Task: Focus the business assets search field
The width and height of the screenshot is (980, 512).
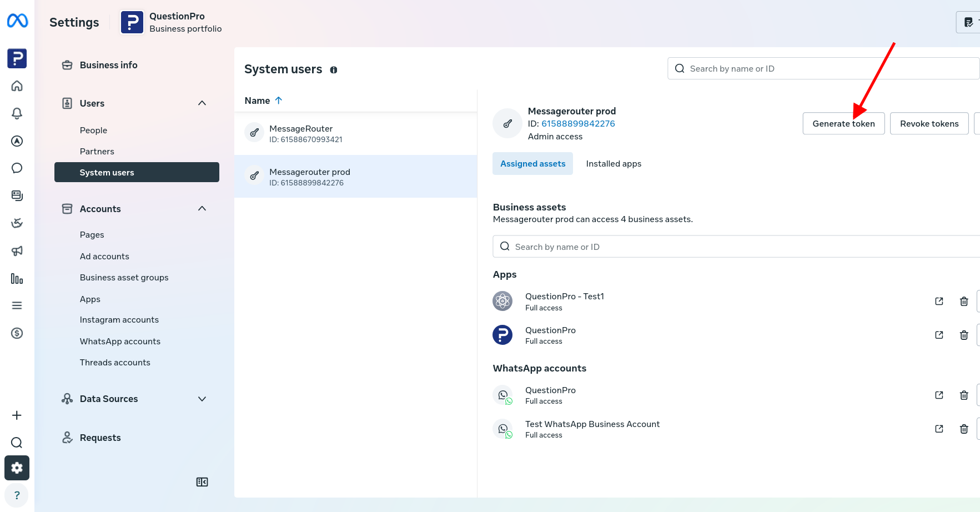Action: click(x=736, y=247)
